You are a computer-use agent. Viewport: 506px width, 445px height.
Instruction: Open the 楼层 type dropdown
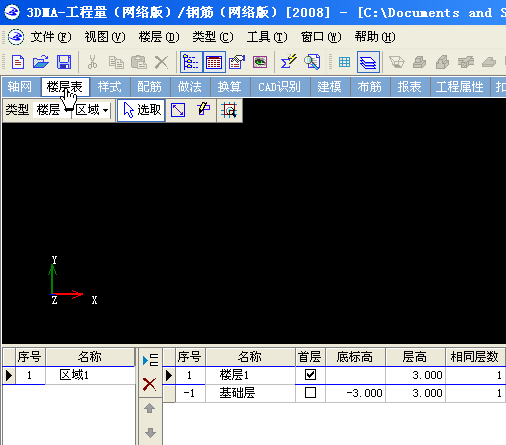(x=53, y=110)
